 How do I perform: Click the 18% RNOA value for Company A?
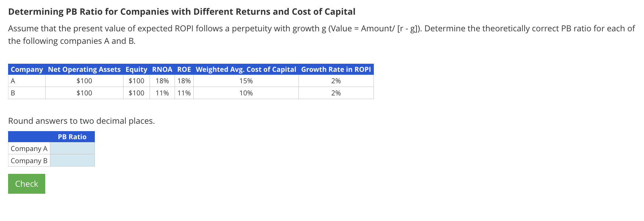coord(162,81)
